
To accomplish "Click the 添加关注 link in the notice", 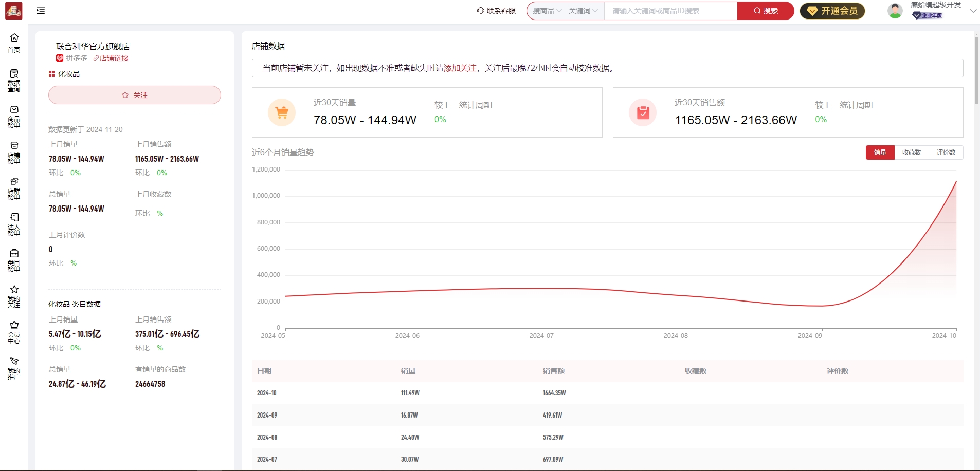I will (x=460, y=68).
